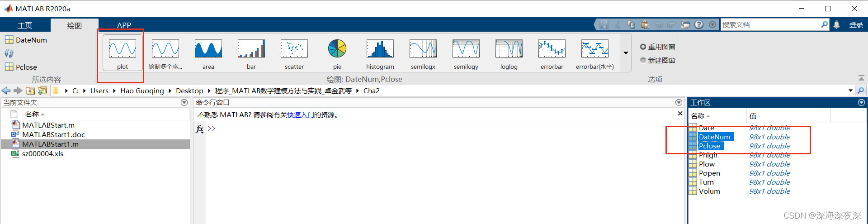Viewport: 868px width, 224px height.
Task: Click the switch windows icon
Action: click(685, 25)
